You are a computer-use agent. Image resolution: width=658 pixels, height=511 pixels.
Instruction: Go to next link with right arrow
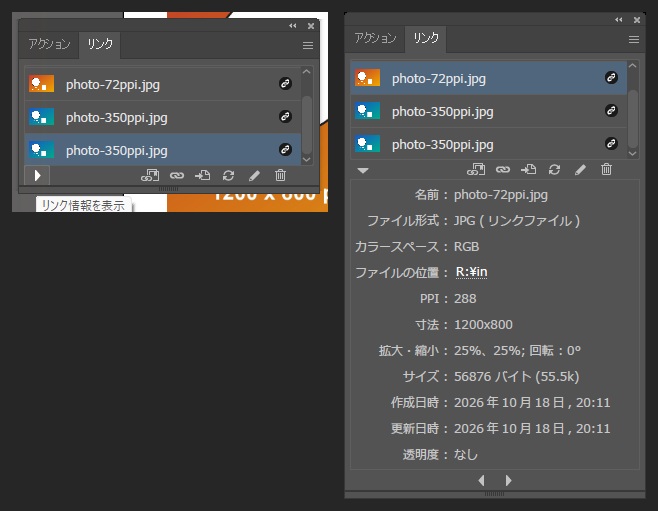coord(508,480)
